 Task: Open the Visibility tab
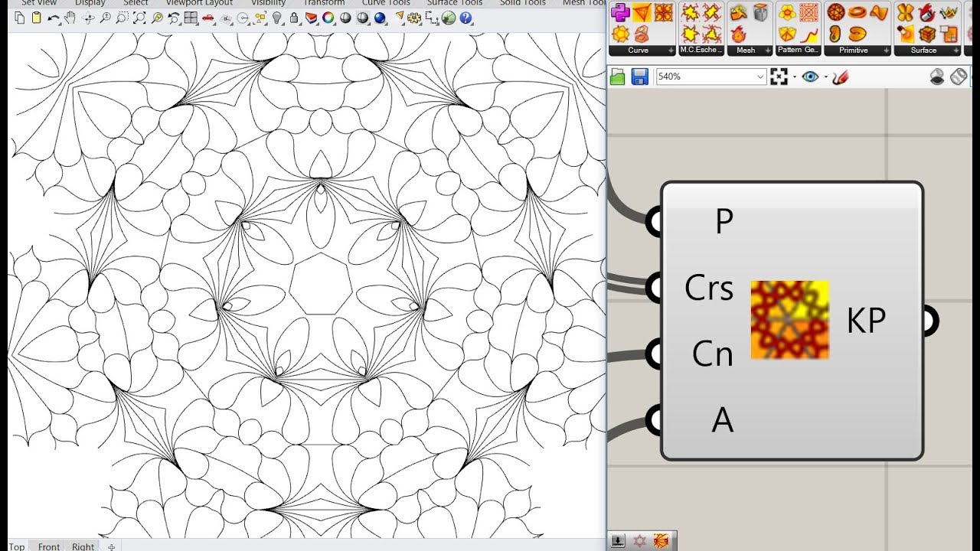point(269,3)
